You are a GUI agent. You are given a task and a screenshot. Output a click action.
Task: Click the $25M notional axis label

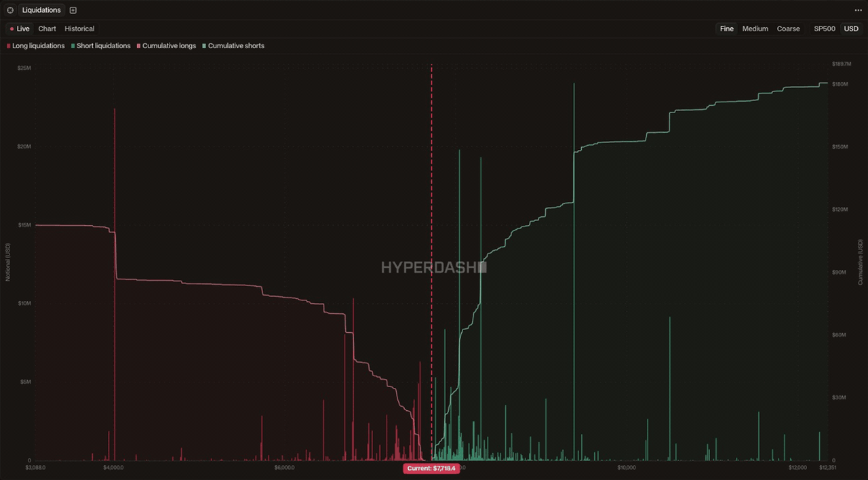24,68
